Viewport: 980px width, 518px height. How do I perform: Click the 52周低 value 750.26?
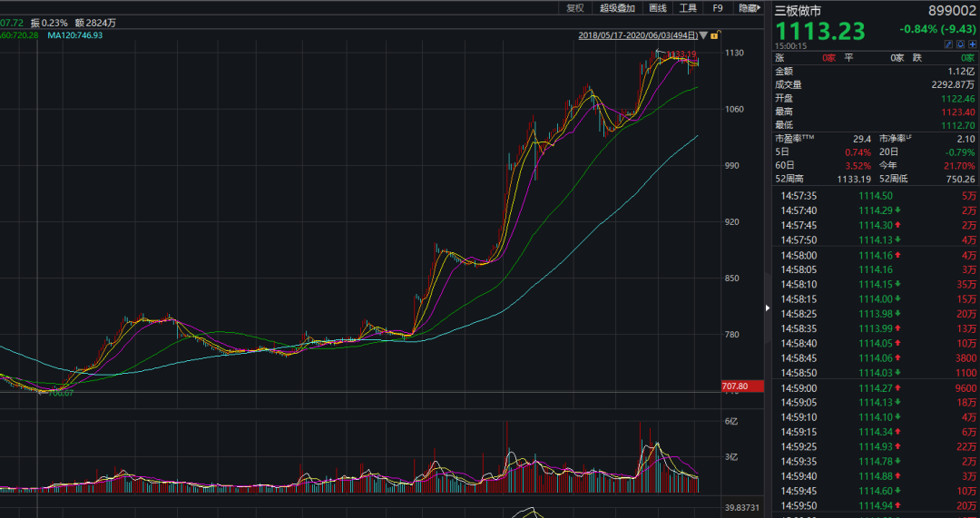point(960,180)
